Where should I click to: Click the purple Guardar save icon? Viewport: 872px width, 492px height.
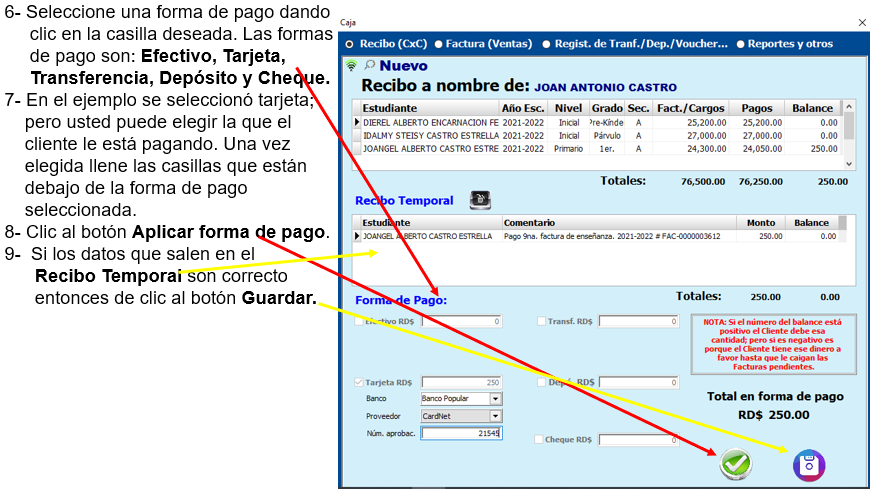click(808, 464)
